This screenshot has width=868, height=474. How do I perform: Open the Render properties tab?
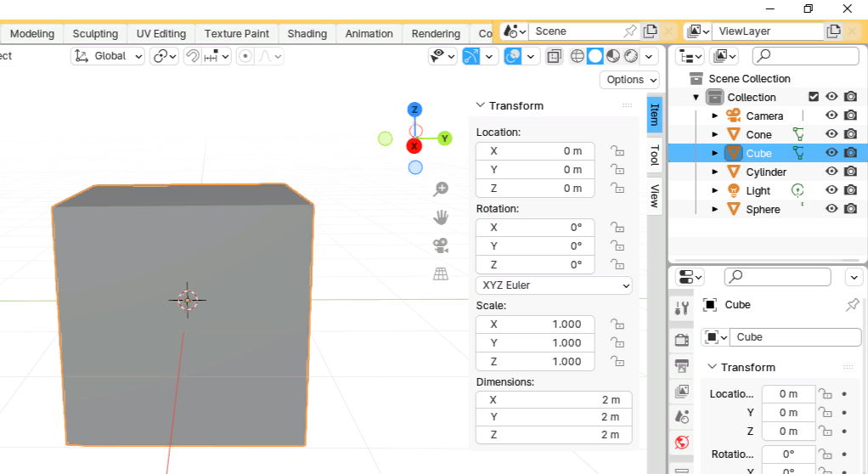click(682, 339)
